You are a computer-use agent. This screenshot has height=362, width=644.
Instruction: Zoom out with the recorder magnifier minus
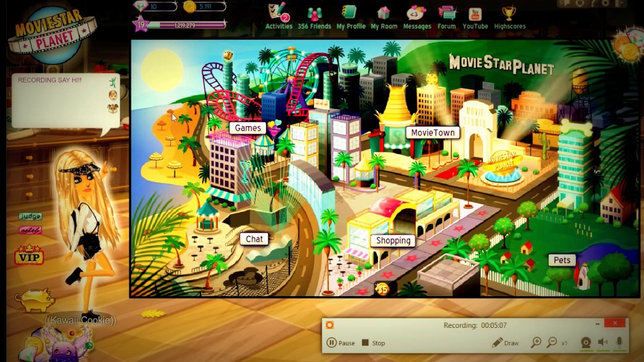552,342
